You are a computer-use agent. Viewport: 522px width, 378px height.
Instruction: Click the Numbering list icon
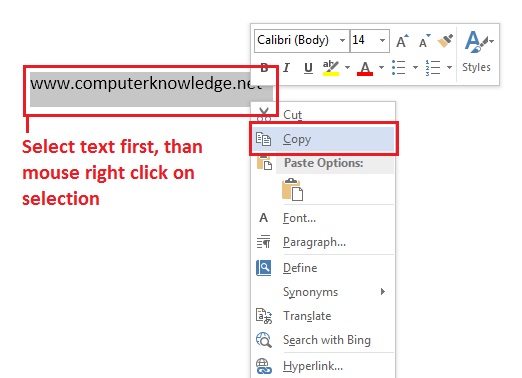433,68
